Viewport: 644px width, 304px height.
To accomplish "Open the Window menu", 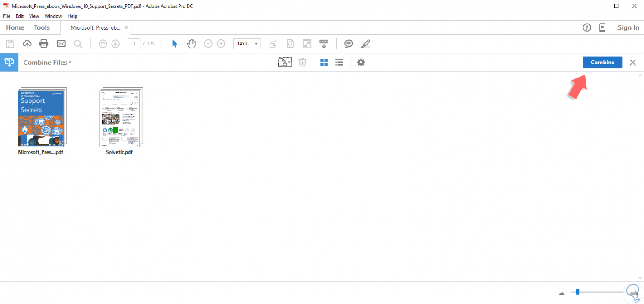I will [x=53, y=16].
